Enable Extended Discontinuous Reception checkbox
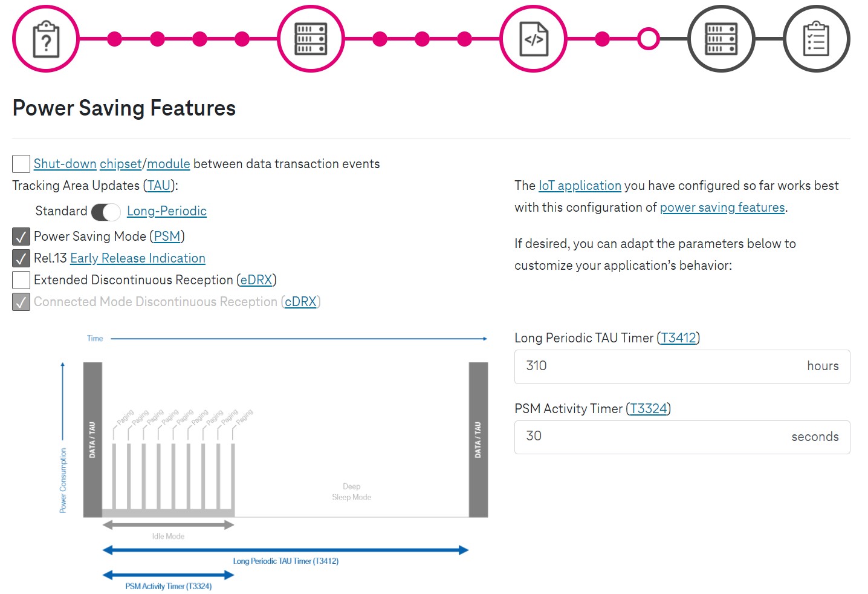The height and width of the screenshot is (594, 868). (x=21, y=280)
